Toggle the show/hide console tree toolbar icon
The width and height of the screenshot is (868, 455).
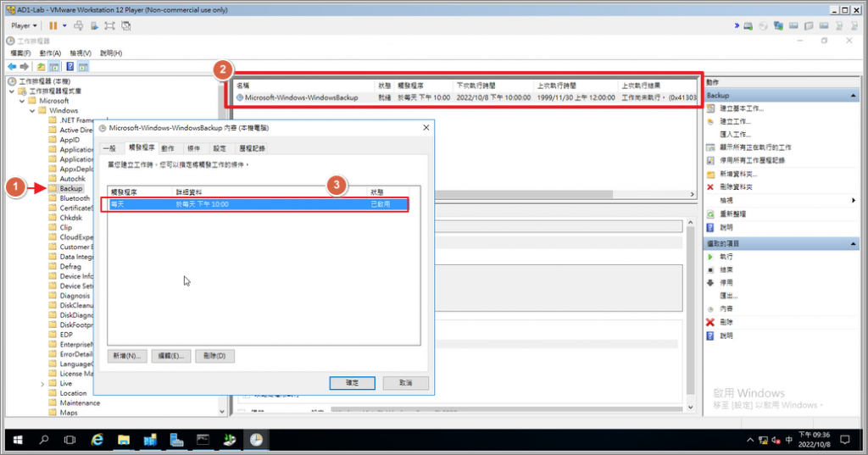[53, 66]
